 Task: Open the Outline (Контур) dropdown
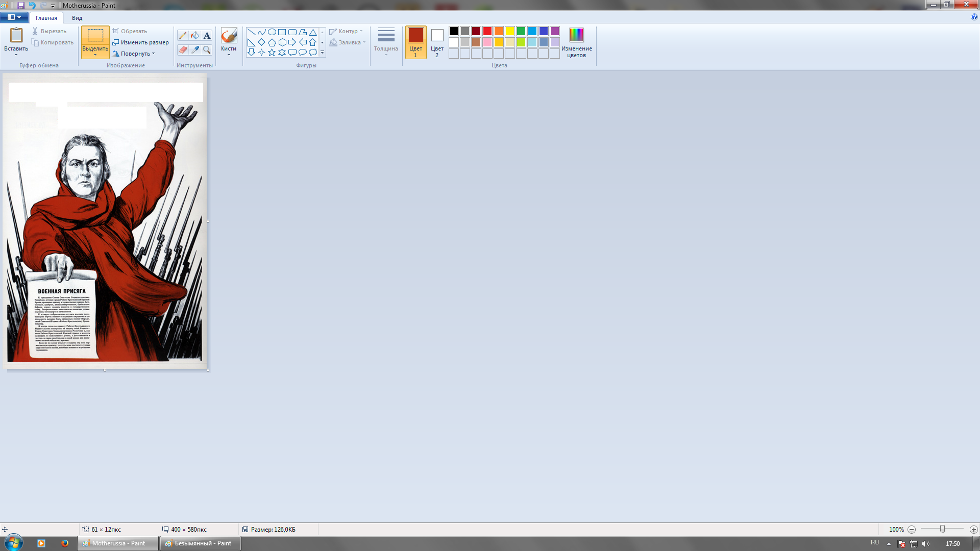point(346,31)
